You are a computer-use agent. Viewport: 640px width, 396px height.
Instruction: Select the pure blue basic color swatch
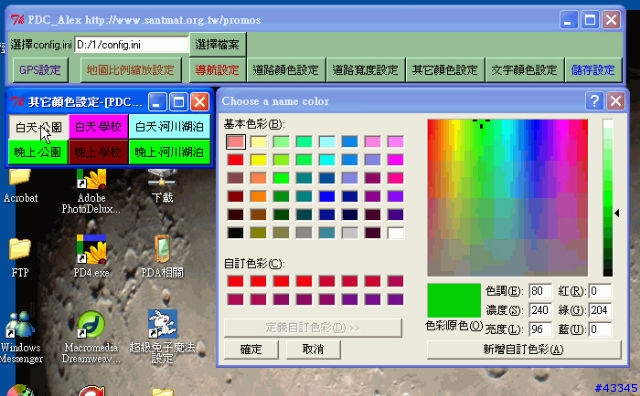(x=327, y=196)
